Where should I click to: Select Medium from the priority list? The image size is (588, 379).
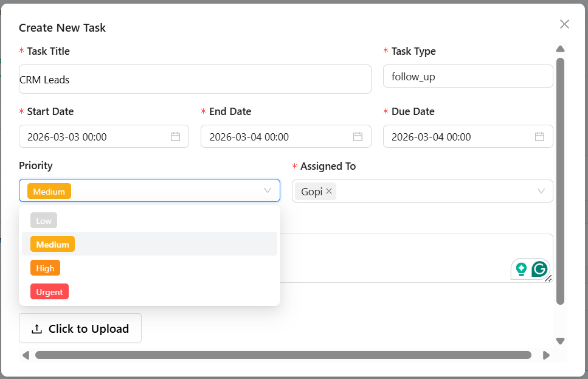click(x=52, y=244)
